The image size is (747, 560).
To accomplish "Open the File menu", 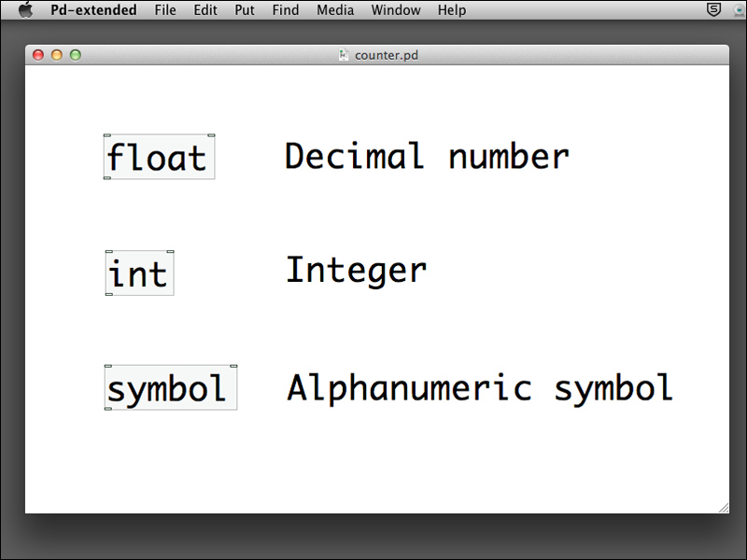I will 165,10.
